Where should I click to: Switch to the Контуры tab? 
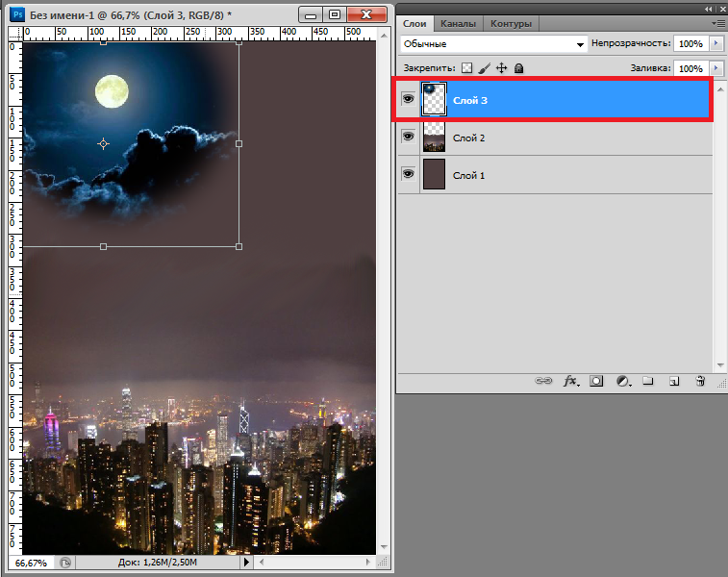pos(511,24)
